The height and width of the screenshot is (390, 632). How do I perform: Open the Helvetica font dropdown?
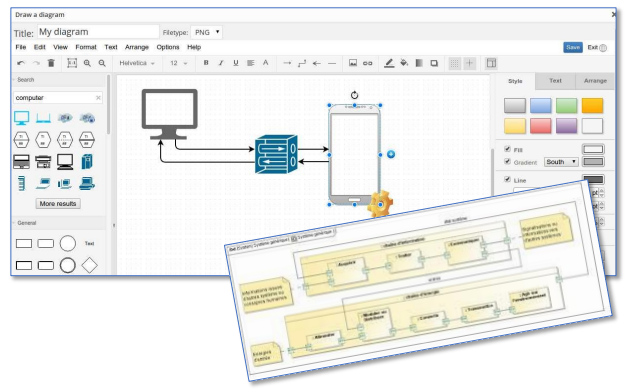[137, 63]
